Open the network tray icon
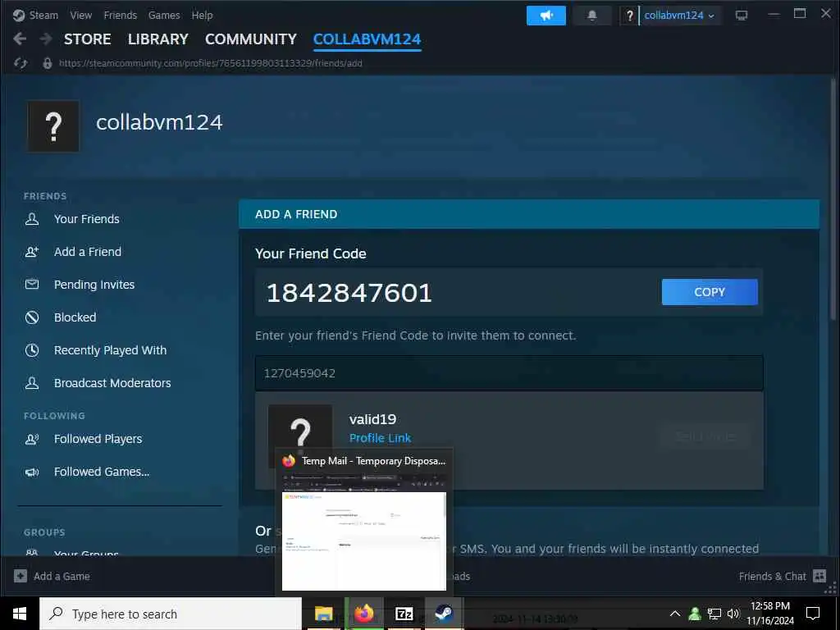This screenshot has height=630, width=840. click(714, 614)
